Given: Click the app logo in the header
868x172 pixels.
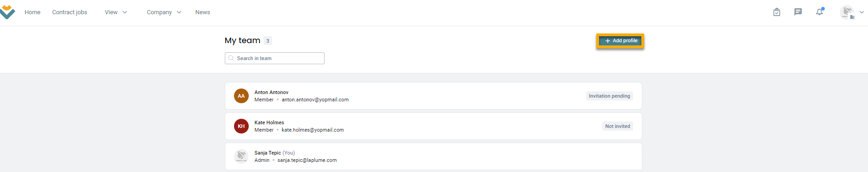Looking at the screenshot, I should (7, 12).
